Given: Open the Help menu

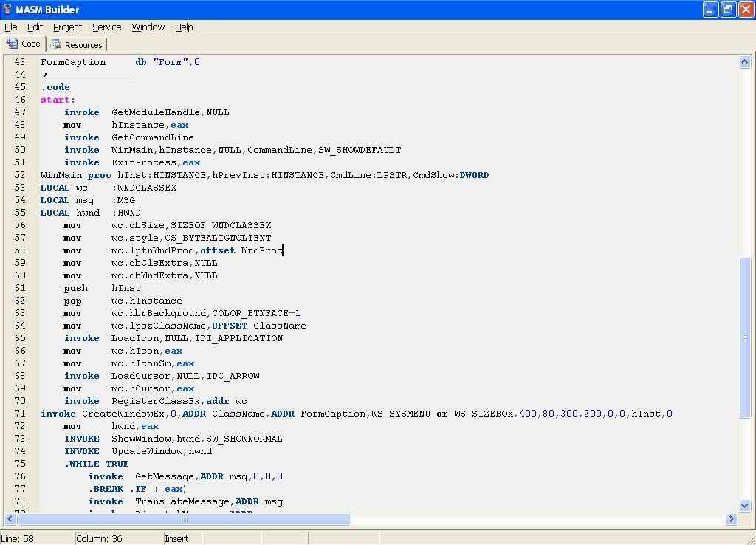Looking at the screenshot, I should coord(184,27).
